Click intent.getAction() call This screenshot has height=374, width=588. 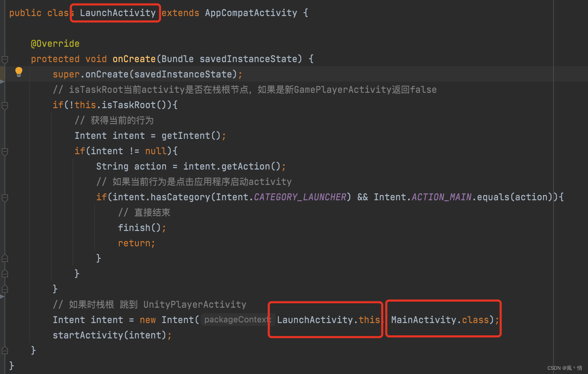[232, 166]
